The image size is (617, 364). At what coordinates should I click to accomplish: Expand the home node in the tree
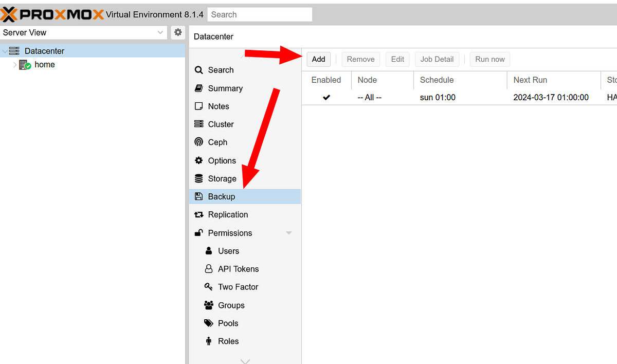15,65
